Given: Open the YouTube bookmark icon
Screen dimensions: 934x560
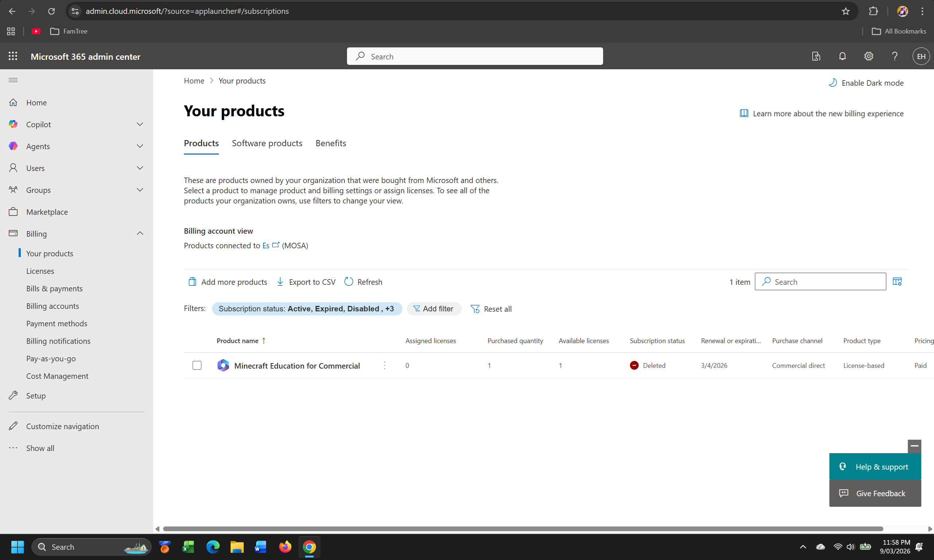Looking at the screenshot, I should [36, 31].
